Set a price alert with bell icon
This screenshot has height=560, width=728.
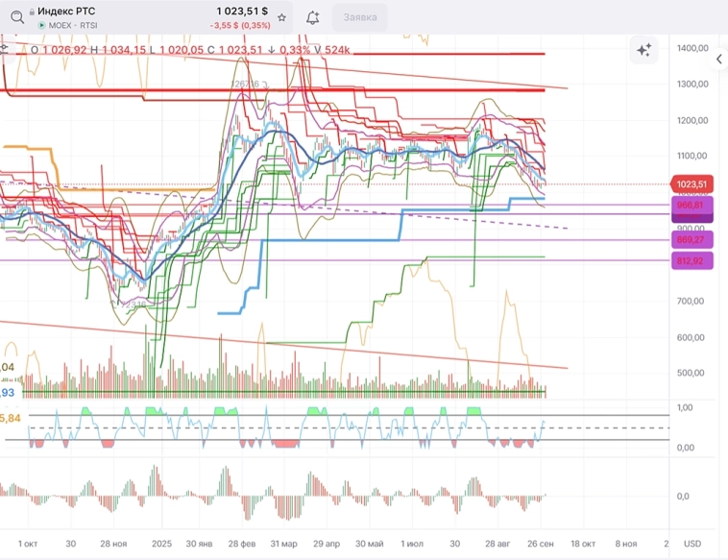coord(312,17)
